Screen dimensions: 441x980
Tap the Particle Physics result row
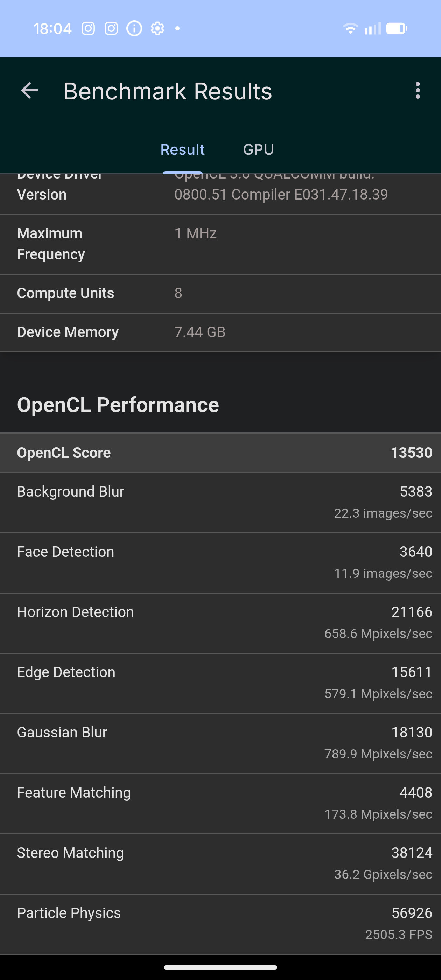(221, 923)
